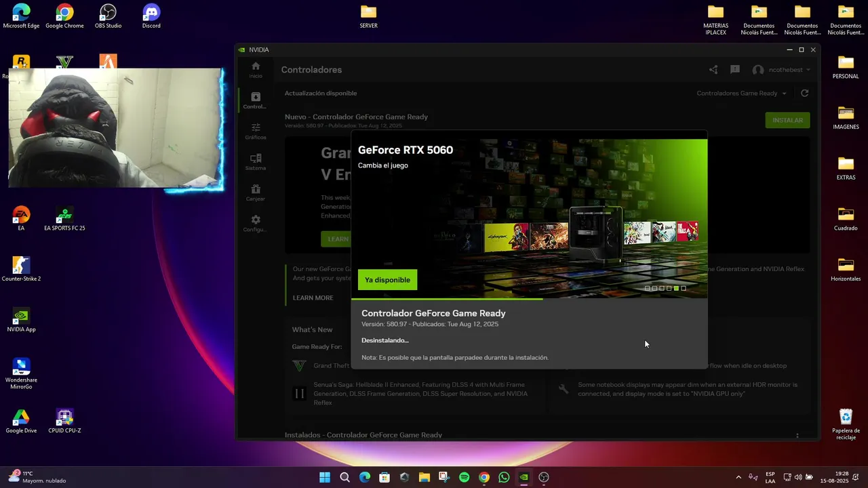The width and height of the screenshot is (868, 488).
Task: Open Spotify from the taskbar
Action: click(464, 477)
